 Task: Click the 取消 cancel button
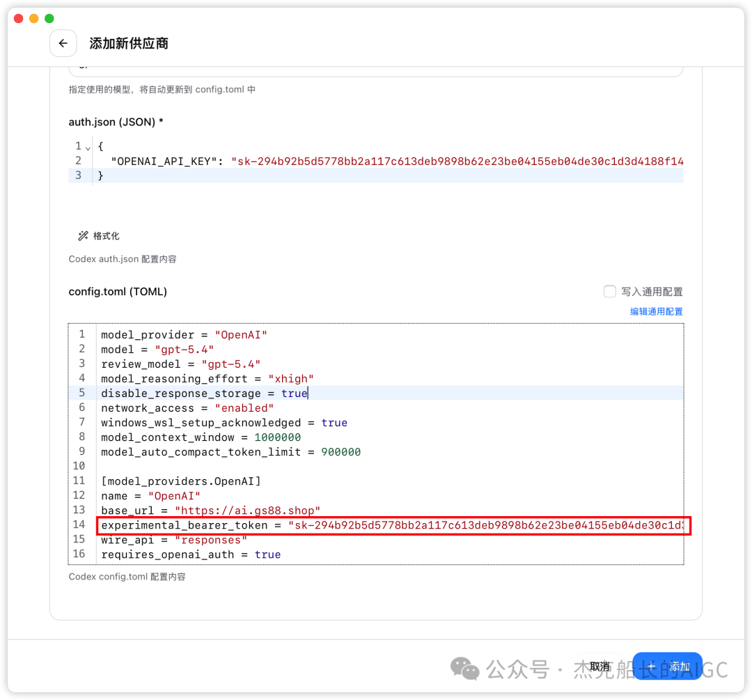click(x=600, y=666)
